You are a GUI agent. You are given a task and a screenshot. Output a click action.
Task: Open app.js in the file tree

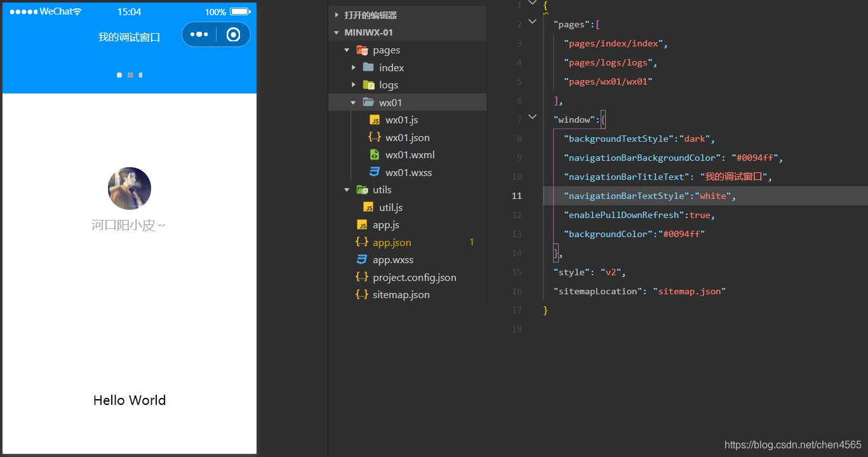click(x=386, y=225)
